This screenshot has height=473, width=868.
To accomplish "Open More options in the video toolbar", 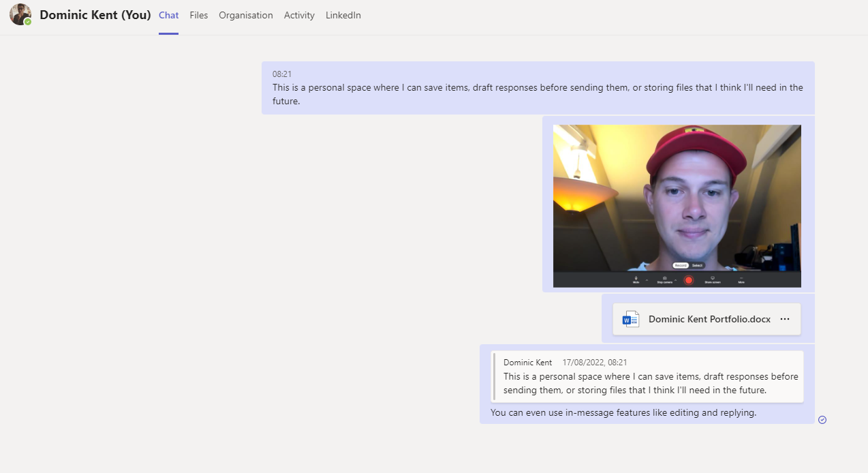I will coord(741,279).
